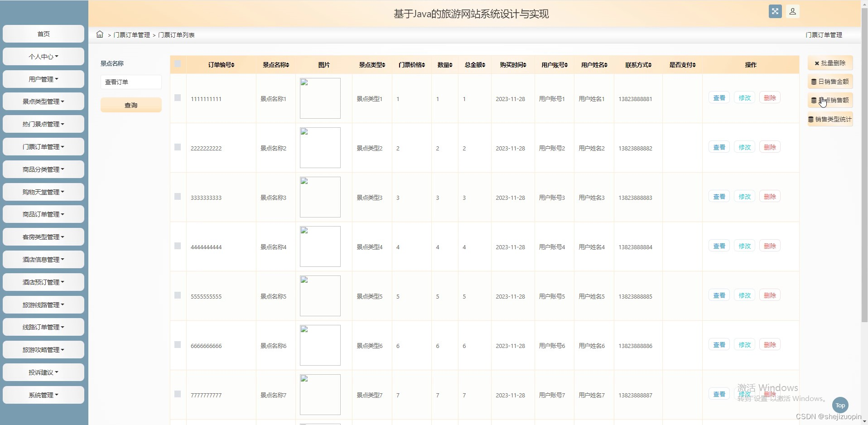This screenshot has width=868, height=425.
Task: Check the row for order 3333333333
Action: pos(178,197)
